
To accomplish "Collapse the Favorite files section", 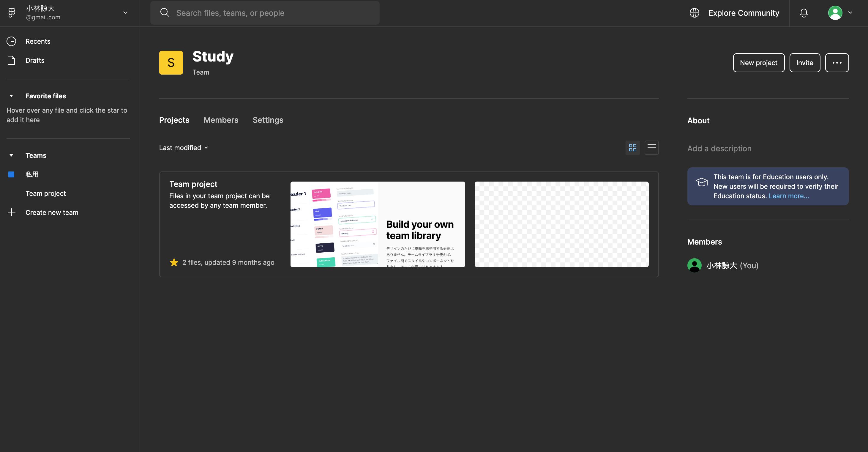I will pyautogui.click(x=12, y=96).
